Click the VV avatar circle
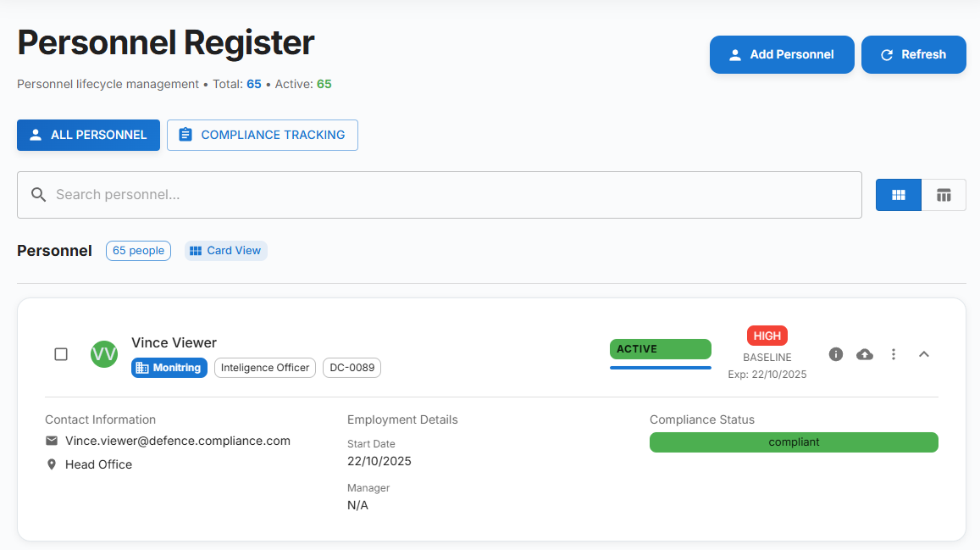Screen dimensions: 980x550 (x=104, y=354)
